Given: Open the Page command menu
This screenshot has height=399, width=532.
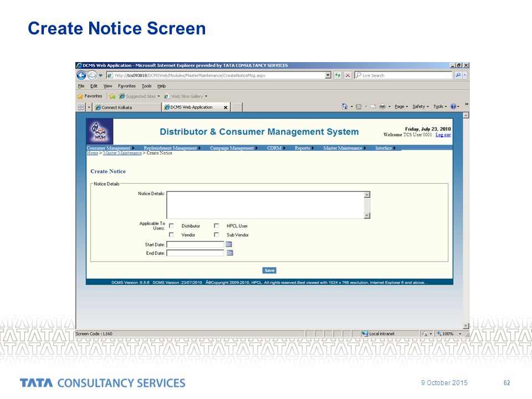Looking at the screenshot, I should tap(401, 106).
